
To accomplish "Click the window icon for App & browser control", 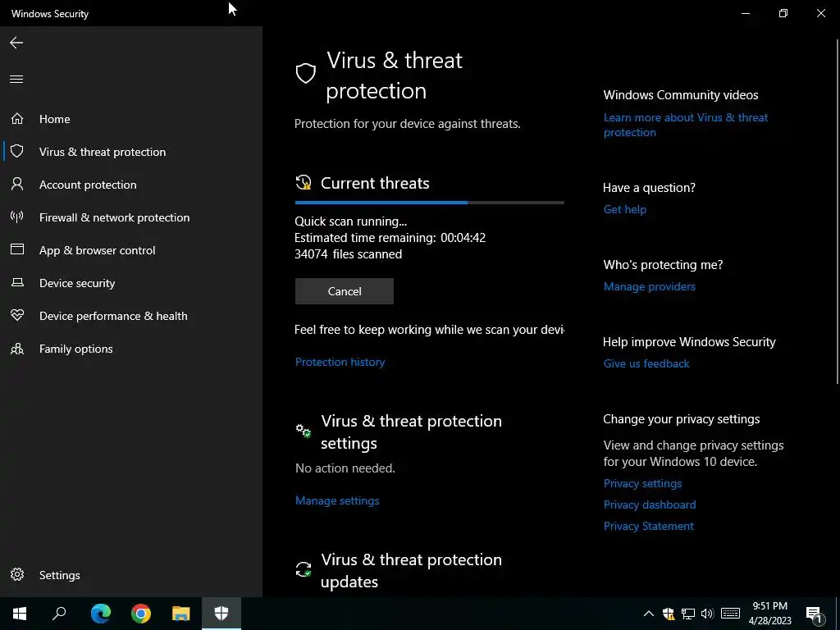I will click(17, 249).
